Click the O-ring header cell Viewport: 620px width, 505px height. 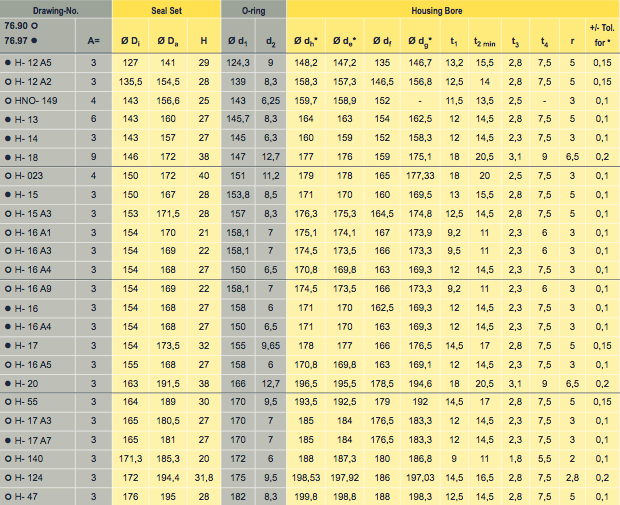(x=253, y=9)
